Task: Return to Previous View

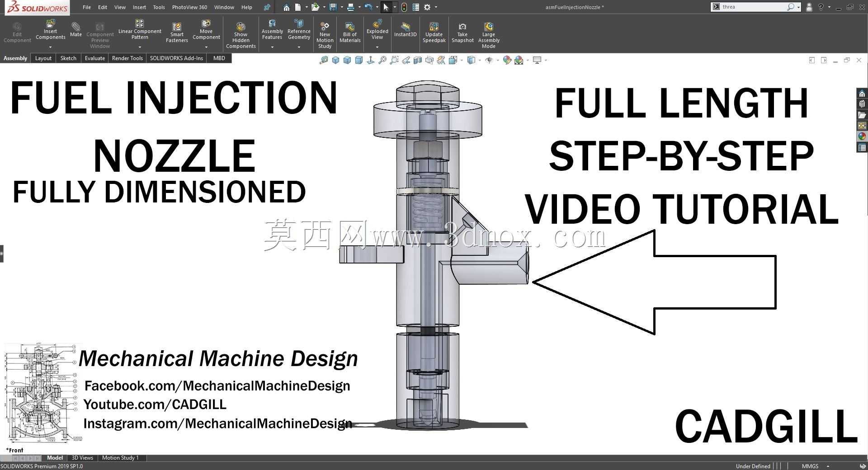Action: coord(406,60)
